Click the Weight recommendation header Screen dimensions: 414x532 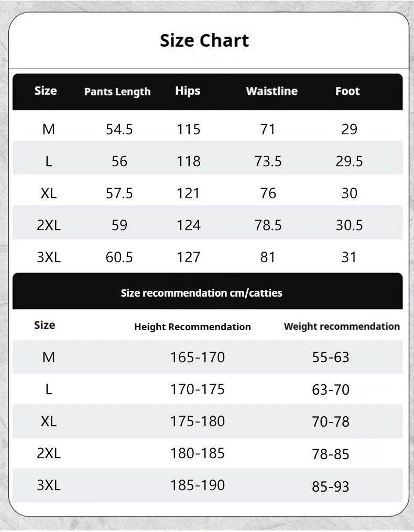[342, 327]
